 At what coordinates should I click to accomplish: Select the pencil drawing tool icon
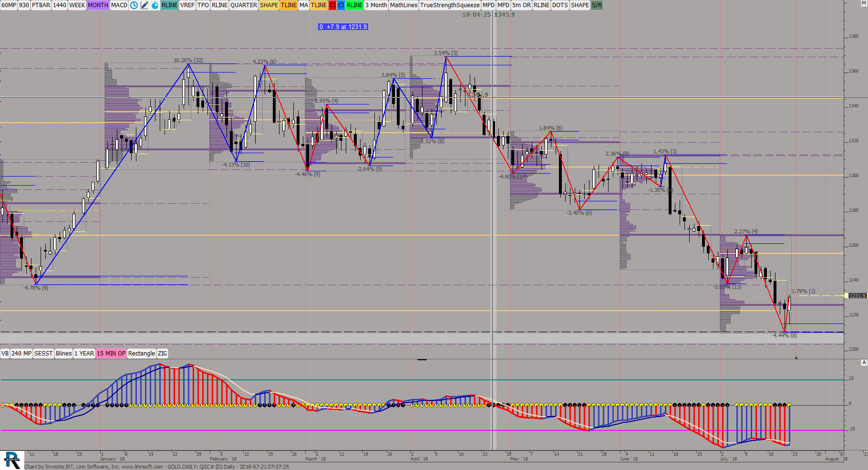pyautogui.click(x=145, y=5)
